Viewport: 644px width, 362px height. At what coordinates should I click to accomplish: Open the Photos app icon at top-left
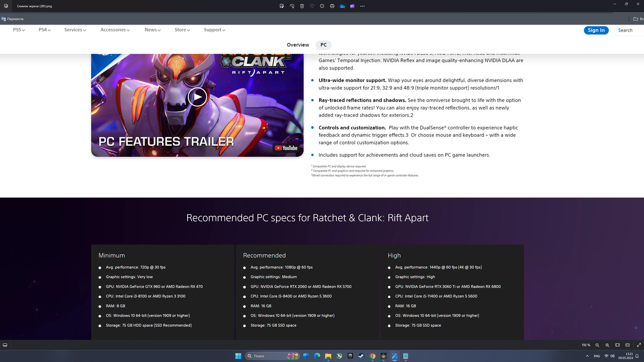(x=6, y=6)
